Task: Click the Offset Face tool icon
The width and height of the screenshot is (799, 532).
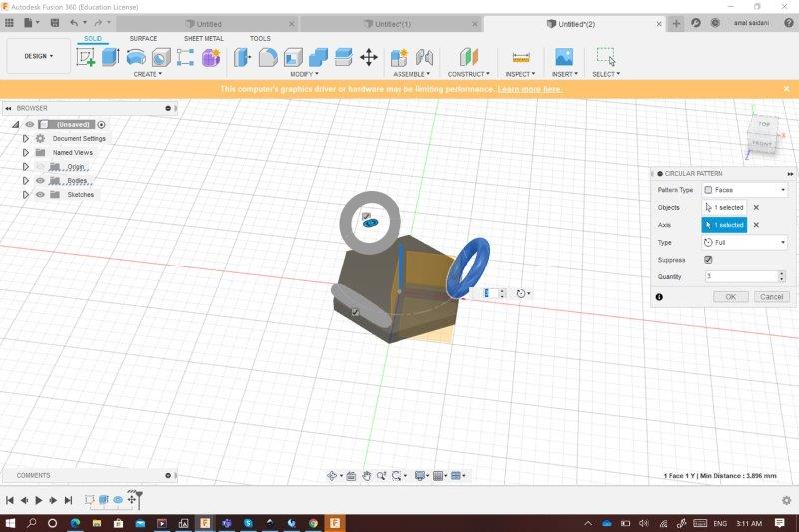Action: pos(343,57)
